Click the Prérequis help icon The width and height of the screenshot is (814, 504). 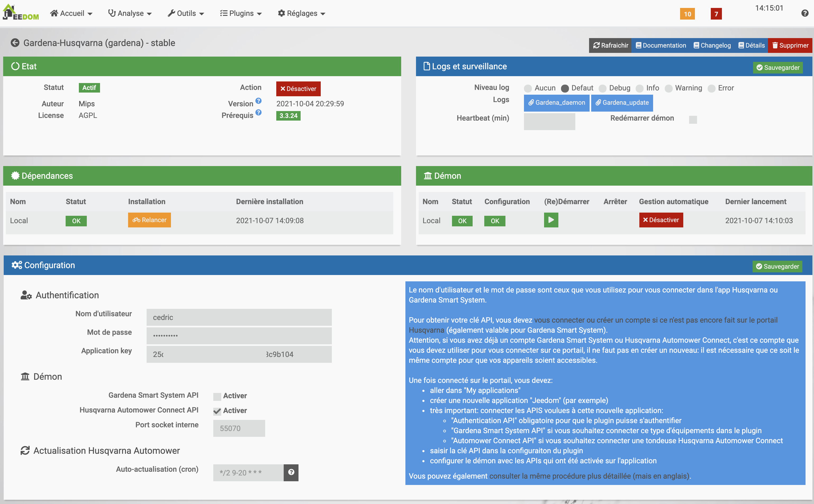point(259,112)
